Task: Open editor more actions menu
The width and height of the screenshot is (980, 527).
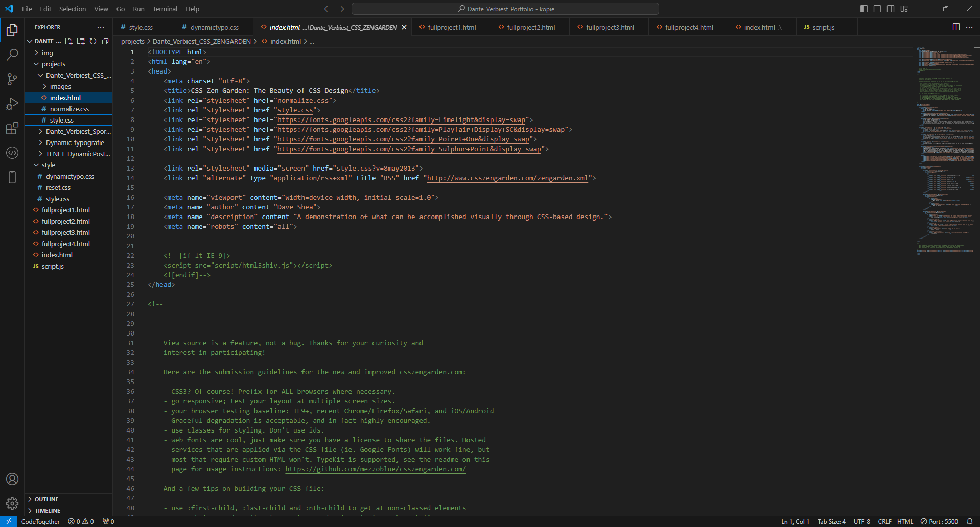Action: [x=969, y=27]
